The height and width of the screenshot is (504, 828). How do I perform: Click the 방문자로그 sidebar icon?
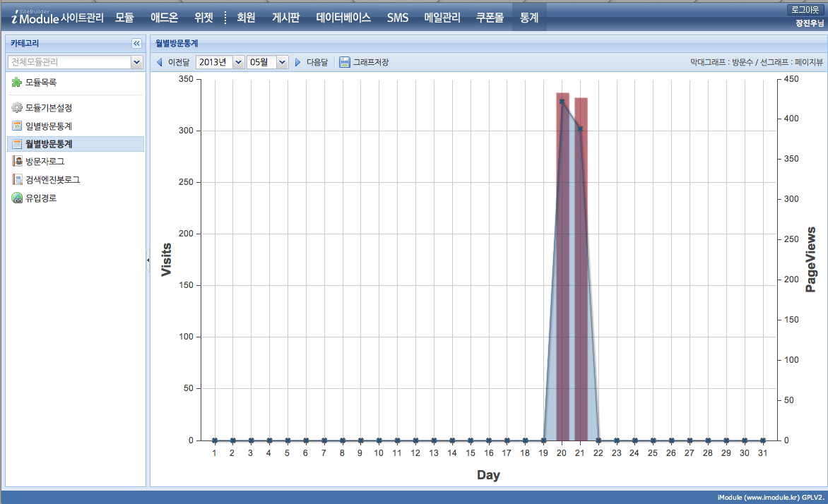pyautogui.click(x=17, y=162)
